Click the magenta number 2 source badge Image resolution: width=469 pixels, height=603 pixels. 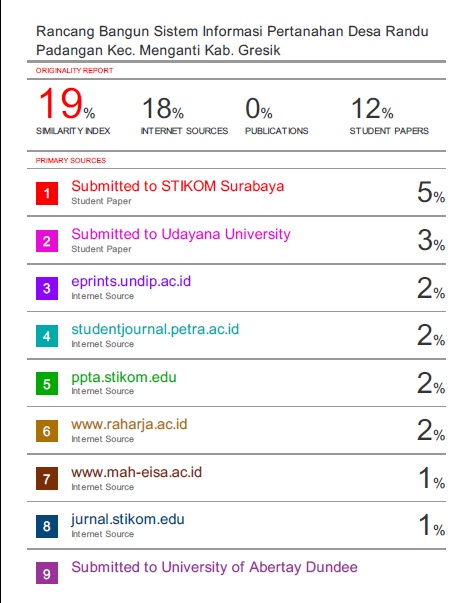coord(47,241)
